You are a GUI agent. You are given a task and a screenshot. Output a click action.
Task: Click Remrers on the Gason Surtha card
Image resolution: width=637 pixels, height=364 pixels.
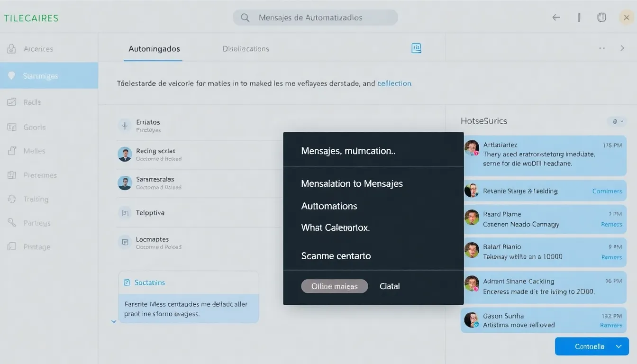(x=611, y=325)
